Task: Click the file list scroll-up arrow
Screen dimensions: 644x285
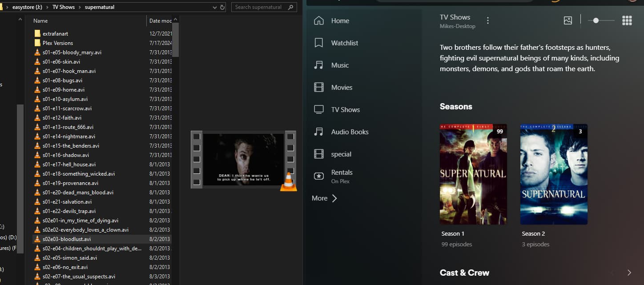Action: 175,20
